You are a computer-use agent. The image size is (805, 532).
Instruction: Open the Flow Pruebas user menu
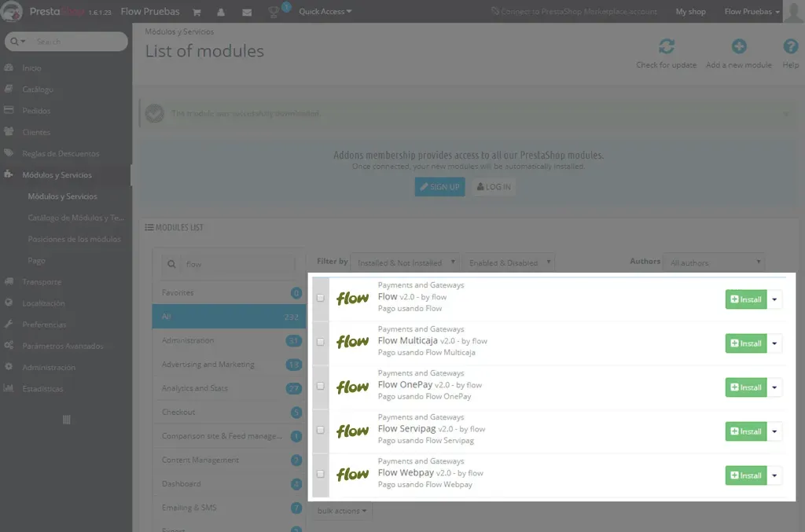752,11
